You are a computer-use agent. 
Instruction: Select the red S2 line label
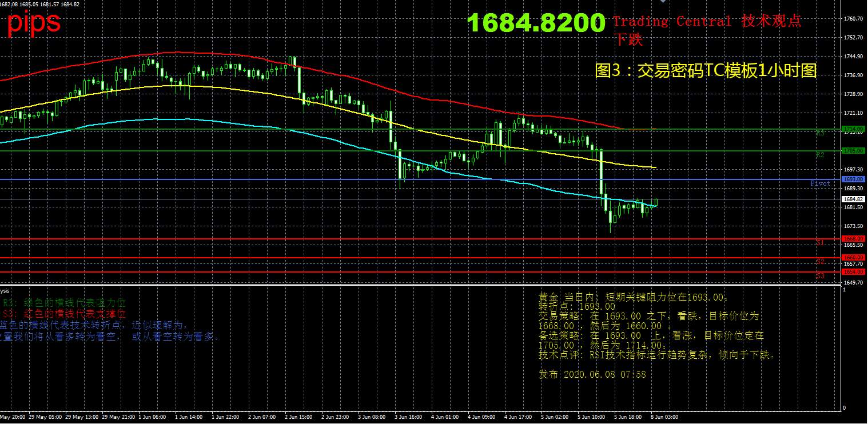pyautogui.click(x=820, y=262)
